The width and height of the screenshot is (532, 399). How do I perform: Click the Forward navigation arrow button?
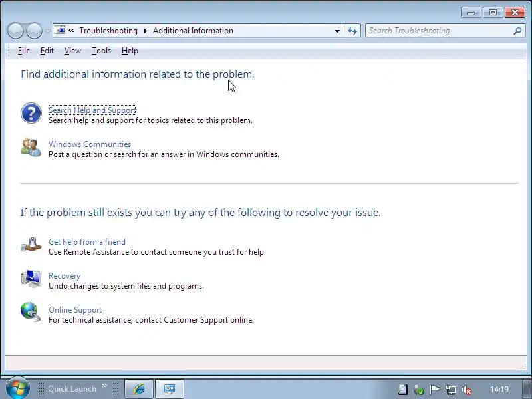pyautogui.click(x=35, y=31)
